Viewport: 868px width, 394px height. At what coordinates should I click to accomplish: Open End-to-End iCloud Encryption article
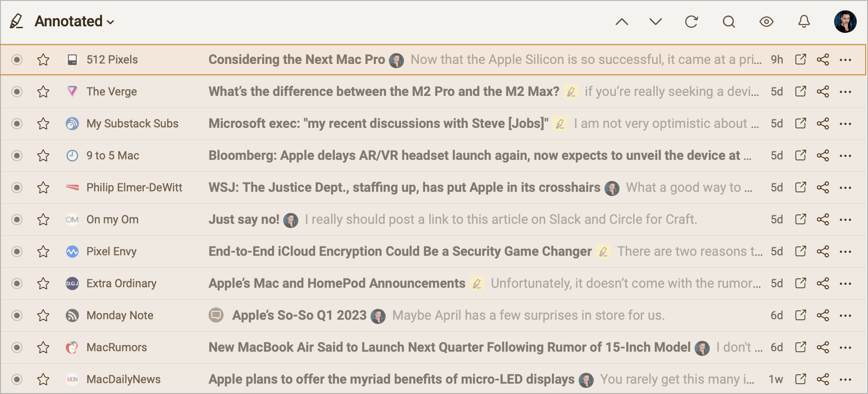pos(400,251)
